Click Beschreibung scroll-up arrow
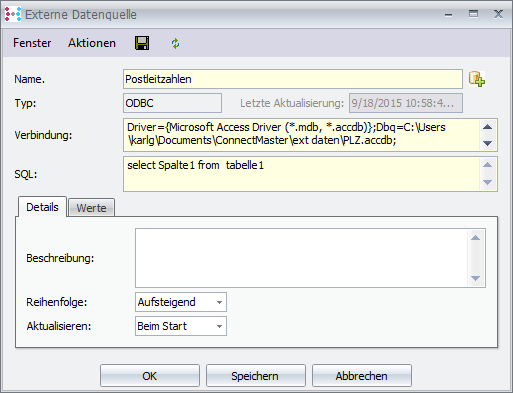 (476, 238)
